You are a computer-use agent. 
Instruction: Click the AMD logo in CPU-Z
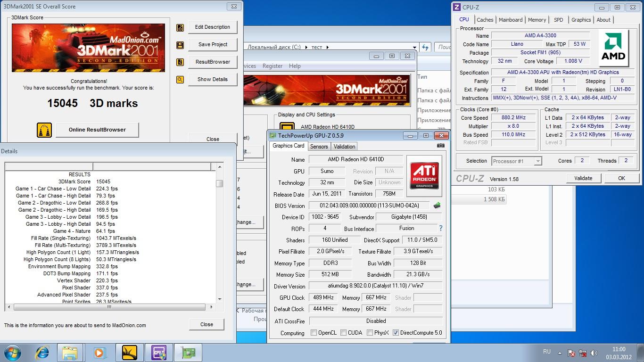[x=613, y=48]
